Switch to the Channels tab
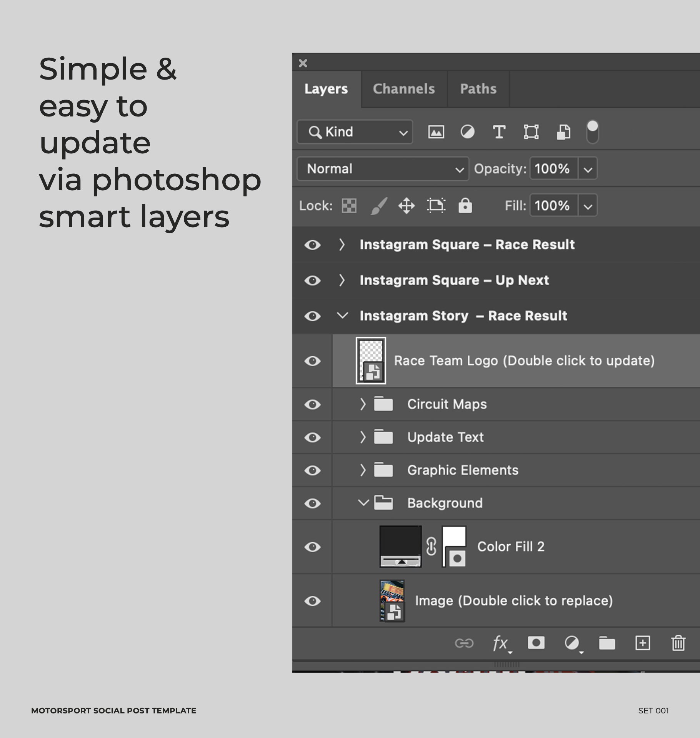The height and width of the screenshot is (738, 700). (403, 89)
